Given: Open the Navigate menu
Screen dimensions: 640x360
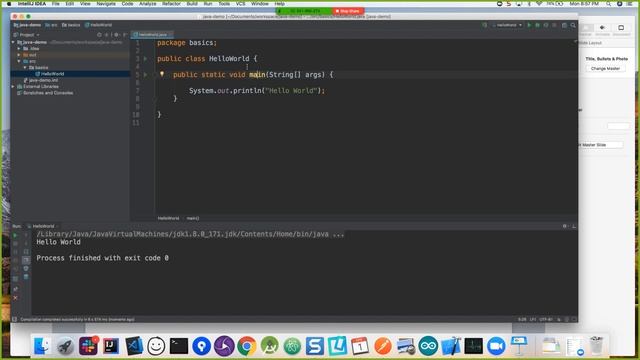Looking at the screenshot, I should coord(106,3).
